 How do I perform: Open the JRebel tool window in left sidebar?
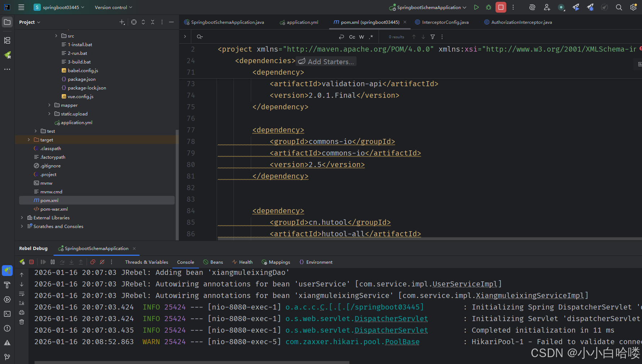click(7, 55)
